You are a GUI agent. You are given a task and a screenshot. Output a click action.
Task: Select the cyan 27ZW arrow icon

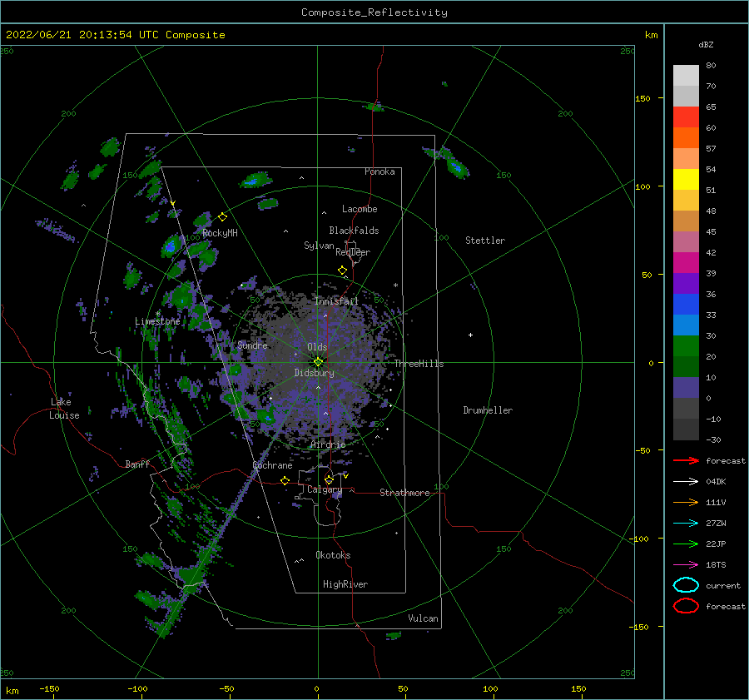(x=686, y=524)
